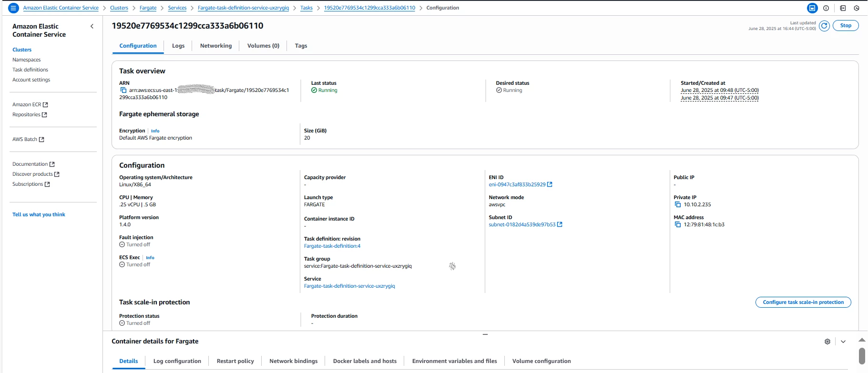
Task: Click external link icon next to Repositories
Action: point(44,115)
